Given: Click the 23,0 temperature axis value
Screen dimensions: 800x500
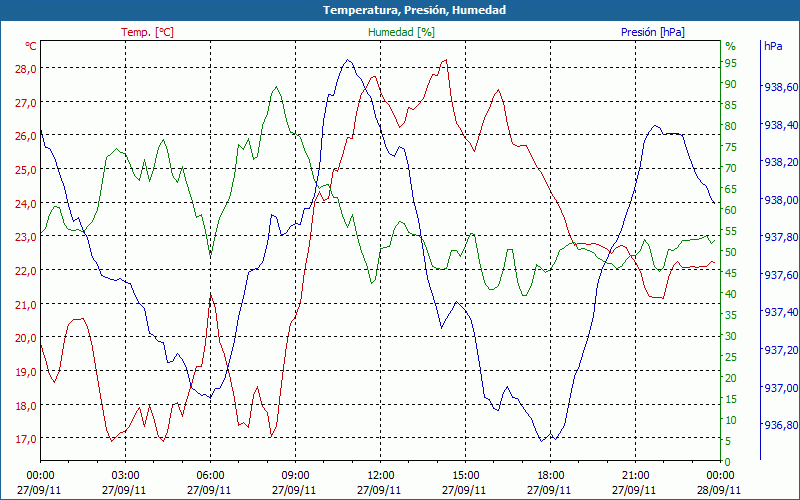Looking at the screenshot, I should tap(26, 237).
